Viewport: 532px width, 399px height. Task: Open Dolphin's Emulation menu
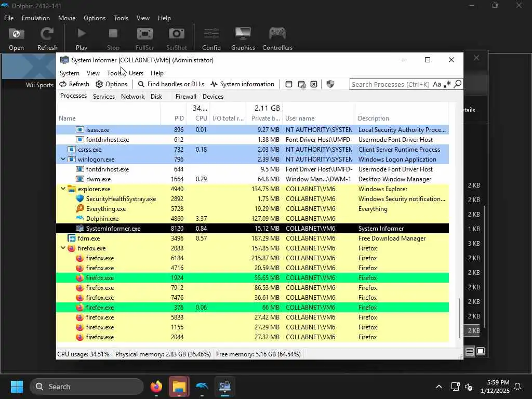coord(36,18)
